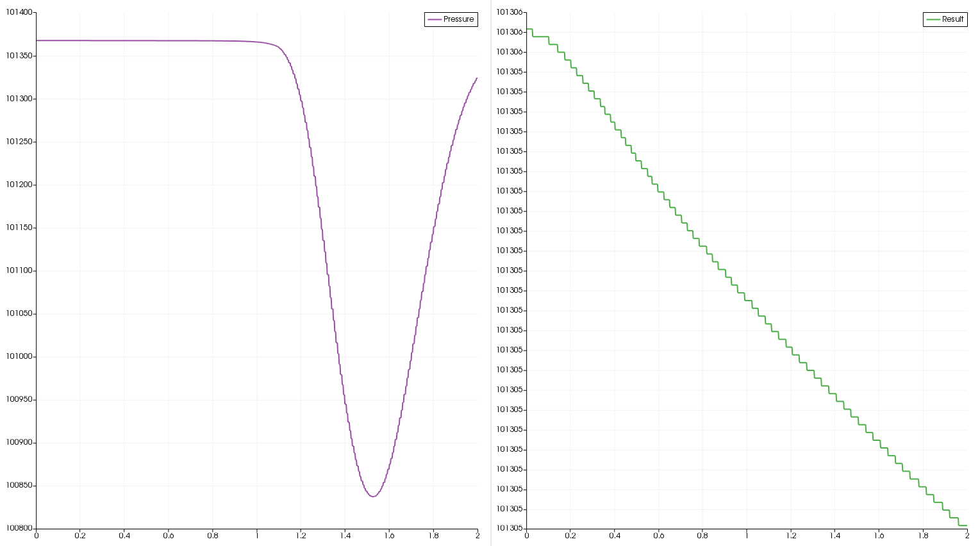Viewport: 980px width, 546px height.
Task: Click the Result legend text label
Action: point(952,19)
